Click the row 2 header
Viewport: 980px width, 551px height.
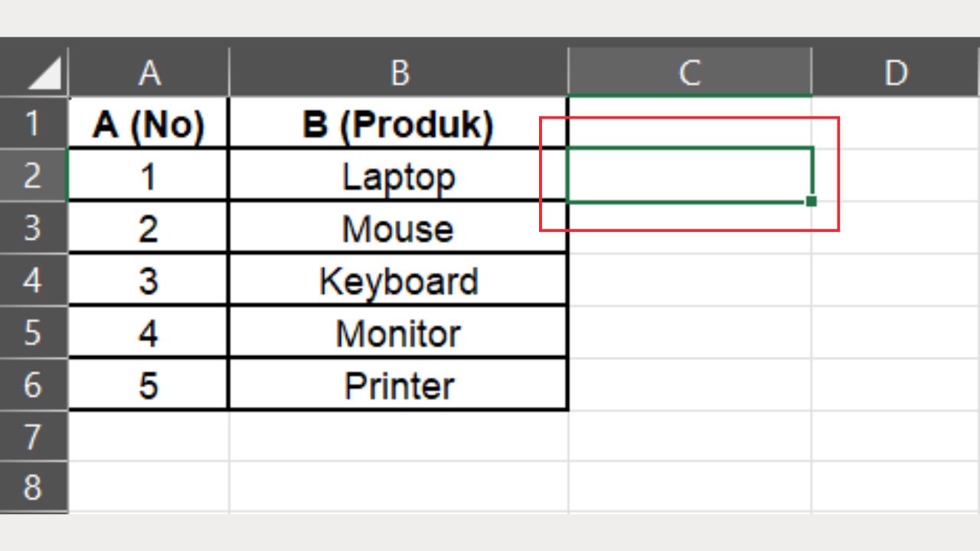34,175
